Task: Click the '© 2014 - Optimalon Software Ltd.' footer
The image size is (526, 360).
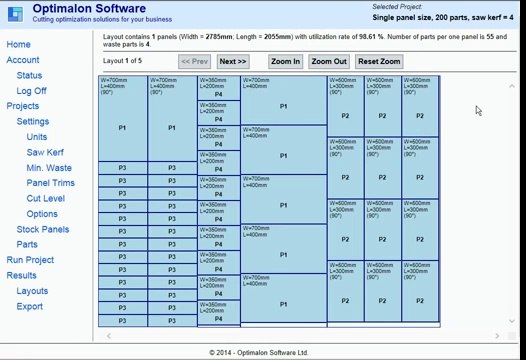Action: coord(259,353)
